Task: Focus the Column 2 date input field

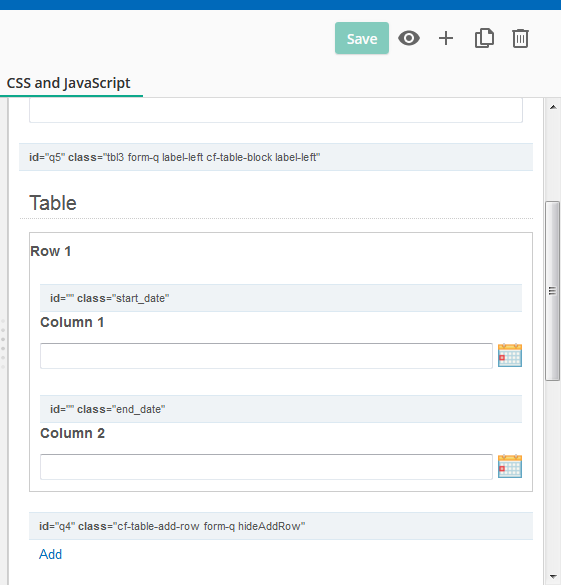Action: coord(266,467)
